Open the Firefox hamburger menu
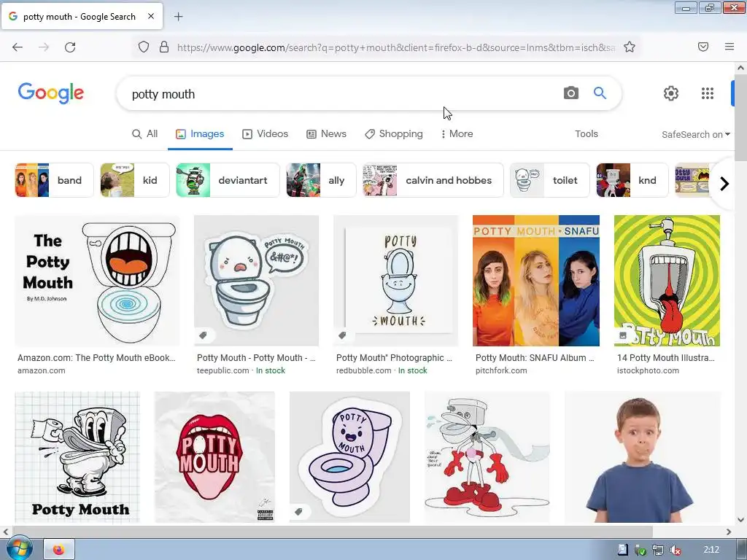The width and height of the screenshot is (747, 560). 729,47
